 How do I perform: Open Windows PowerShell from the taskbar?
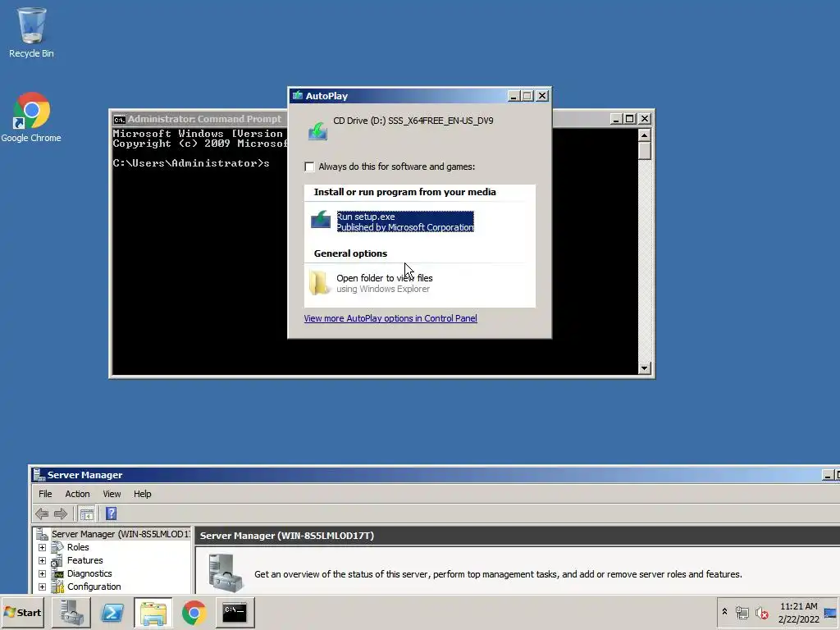[112, 612]
